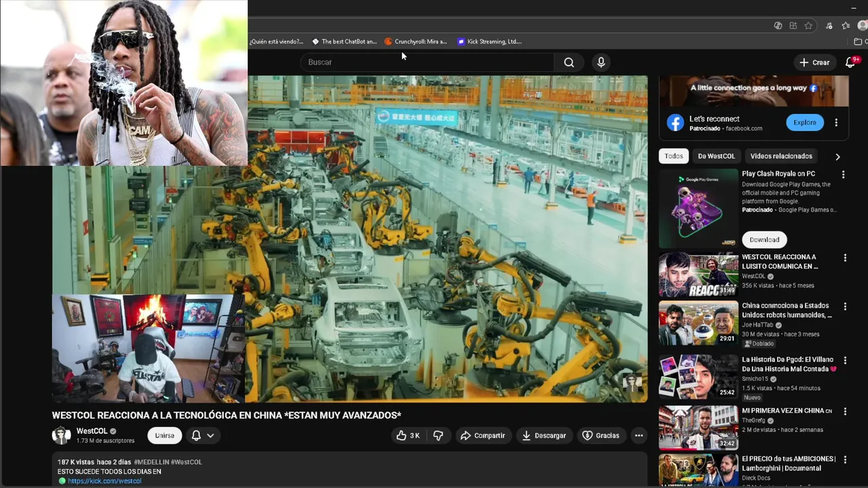Open YouTube notifications bell with 9+ badge
868x488 pixels.
[x=850, y=62]
